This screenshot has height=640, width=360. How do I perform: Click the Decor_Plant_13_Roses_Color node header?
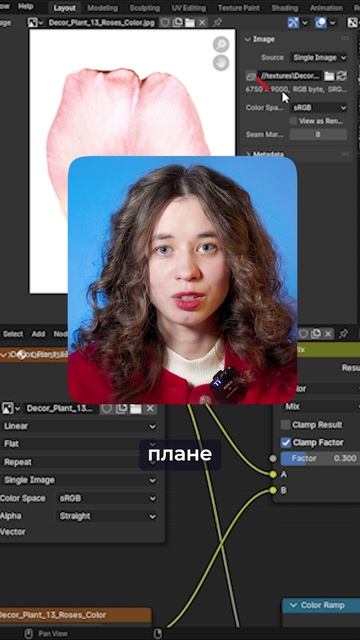pos(75,615)
